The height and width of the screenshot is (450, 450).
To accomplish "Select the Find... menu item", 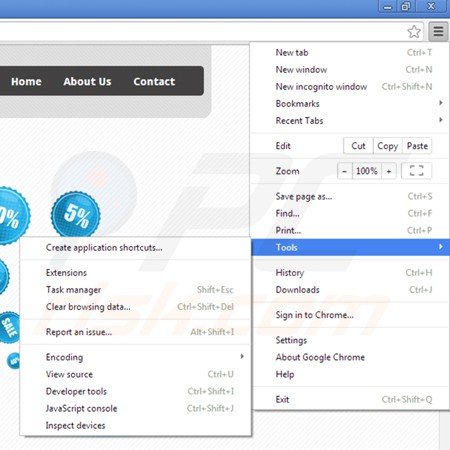I will pos(350,213).
